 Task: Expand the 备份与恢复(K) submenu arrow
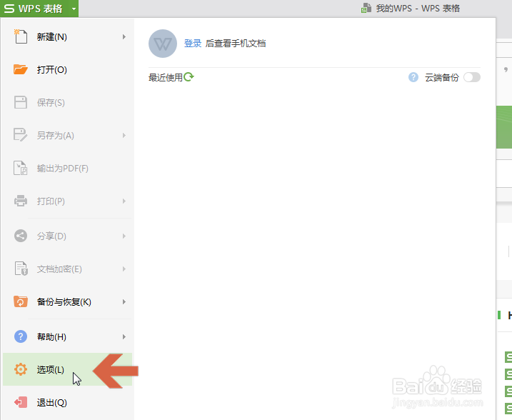124,301
